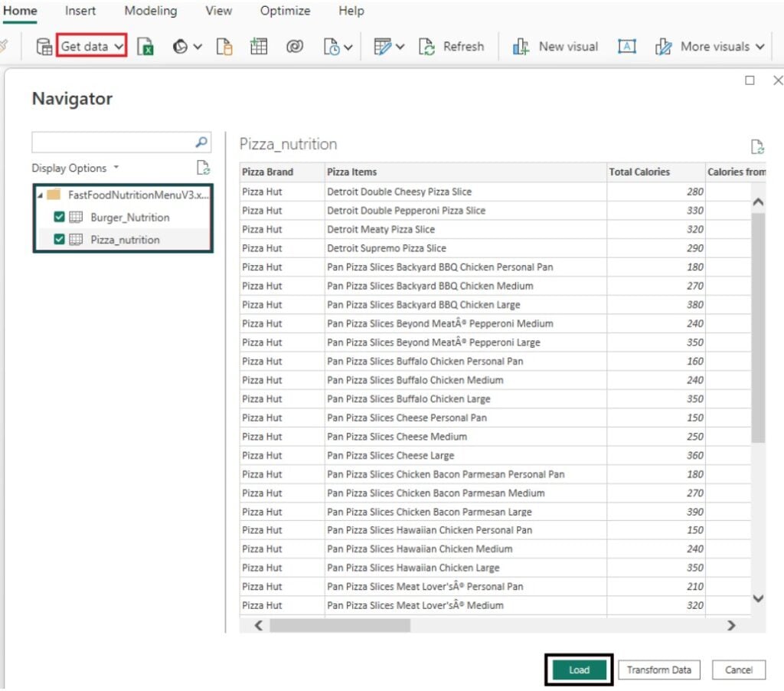Select the Burger_Nutrition tree item label
Screen dimensions: 784x691
click(x=130, y=218)
